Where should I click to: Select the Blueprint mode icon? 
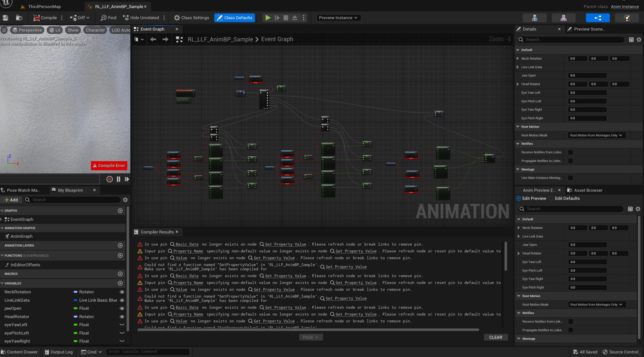[598, 18]
